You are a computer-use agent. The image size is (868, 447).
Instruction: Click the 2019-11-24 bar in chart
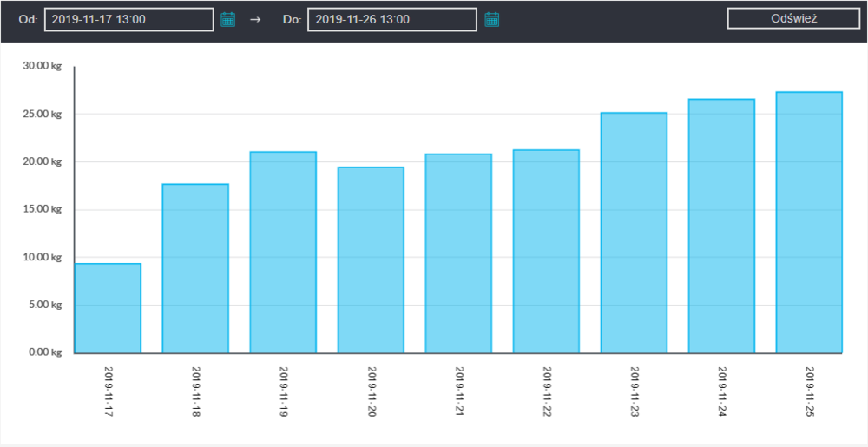721,226
